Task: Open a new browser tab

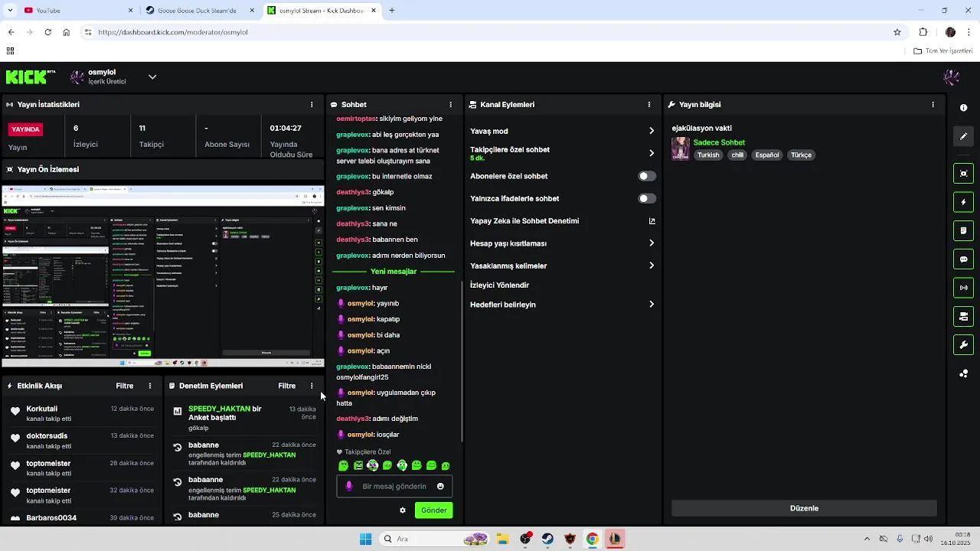Action: (392, 11)
